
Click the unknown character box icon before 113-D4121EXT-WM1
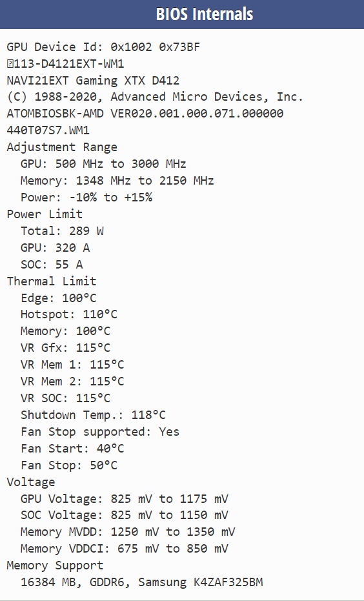(x=10, y=64)
